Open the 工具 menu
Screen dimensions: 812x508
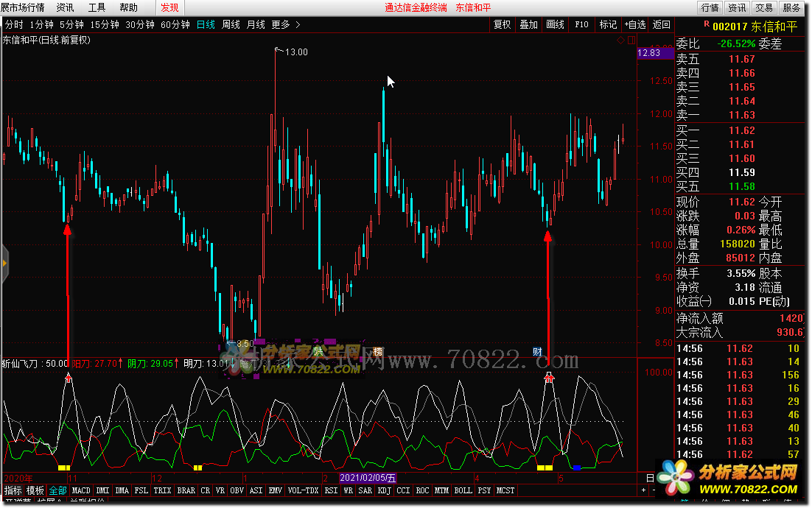point(97,7)
